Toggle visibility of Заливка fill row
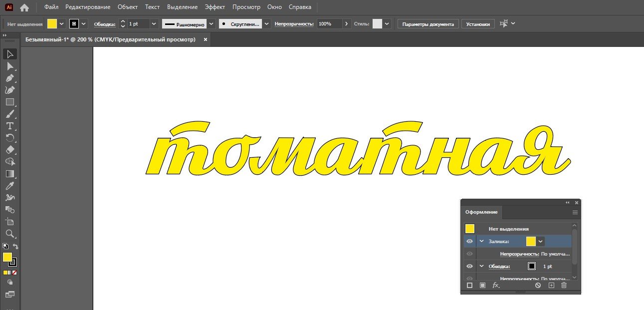This screenshot has width=644, height=310. 469,242
